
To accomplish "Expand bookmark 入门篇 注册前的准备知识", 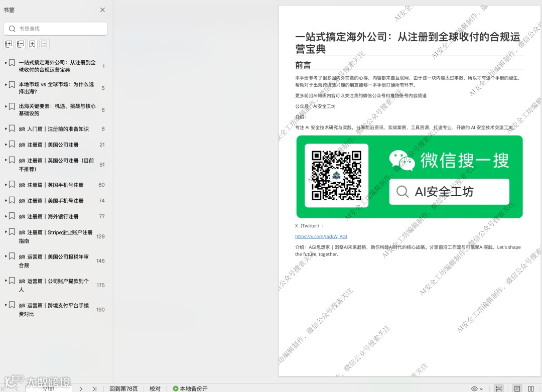I will 6,128.
